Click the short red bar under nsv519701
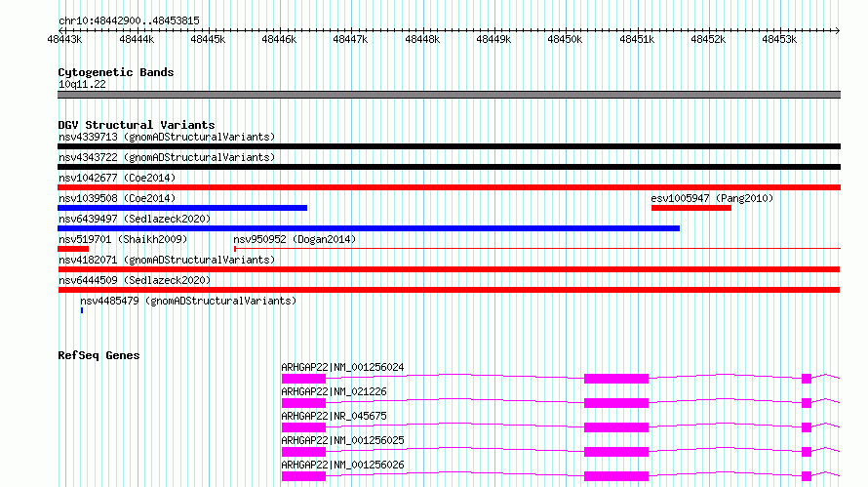Image resolution: width=868 pixels, height=487 pixels. 73,249
